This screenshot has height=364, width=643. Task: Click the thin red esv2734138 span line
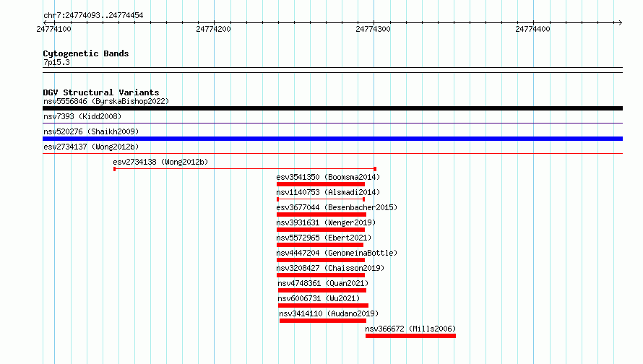(245, 169)
